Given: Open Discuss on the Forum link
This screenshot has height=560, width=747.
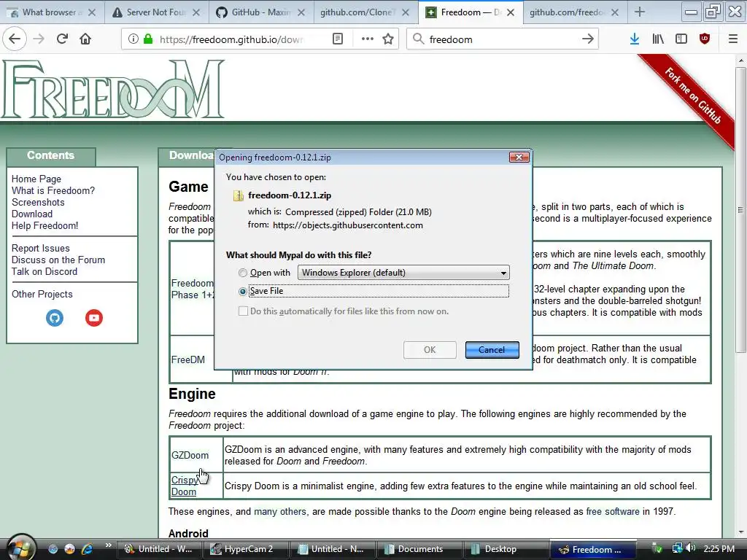Looking at the screenshot, I should (58, 260).
